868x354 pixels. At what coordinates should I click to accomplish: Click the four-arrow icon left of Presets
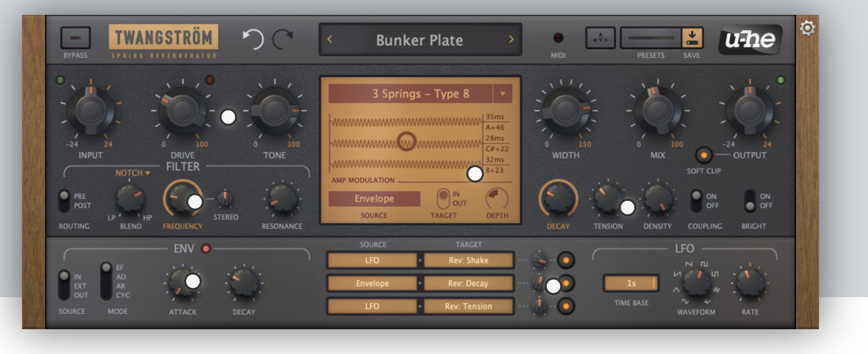(600, 38)
